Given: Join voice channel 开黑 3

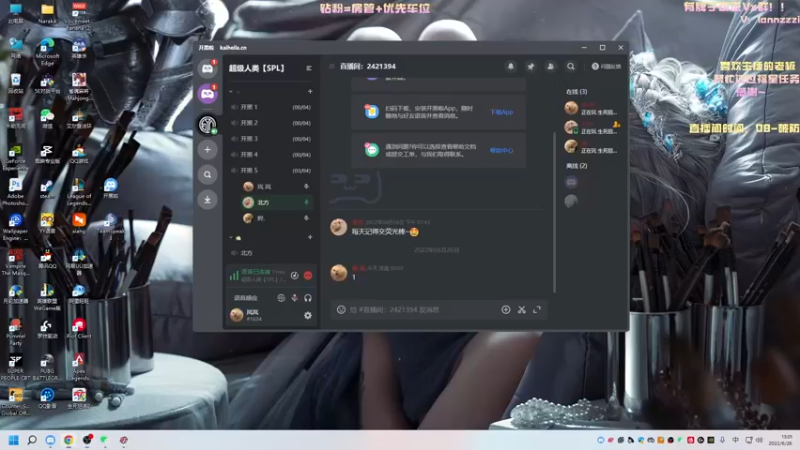Looking at the screenshot, I should coord(270,139).
